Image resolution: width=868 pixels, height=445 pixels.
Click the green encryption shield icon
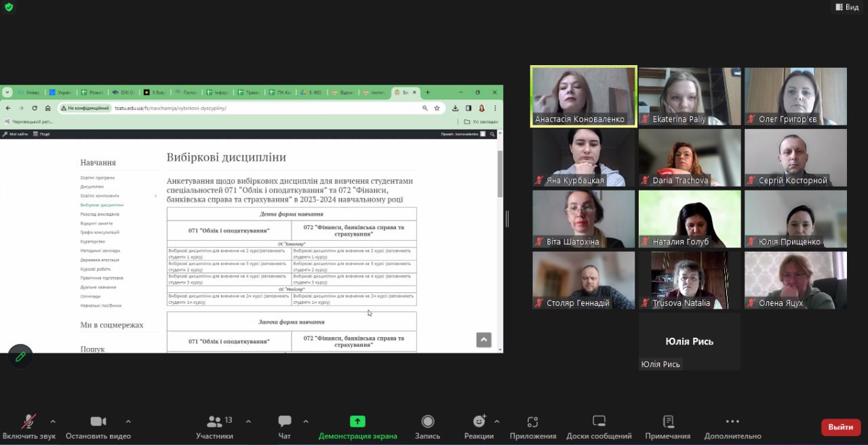coord(9,7)
